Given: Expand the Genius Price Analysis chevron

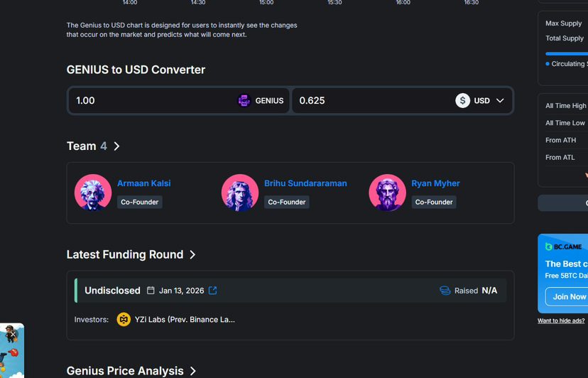Looking at the screenshot, I should pyautogui.click(x=192, y=371).
